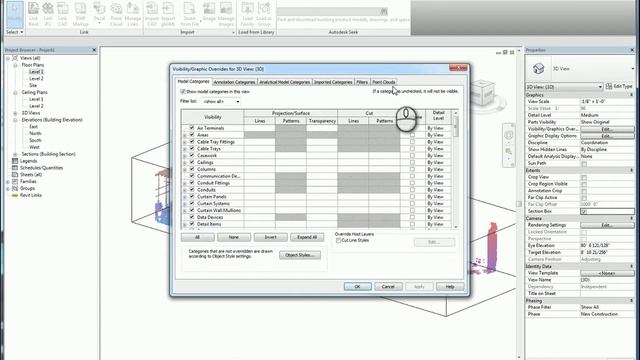Uncheck Curtain Panels visibility checkbox
640x360 pixels.
(192, 196)
